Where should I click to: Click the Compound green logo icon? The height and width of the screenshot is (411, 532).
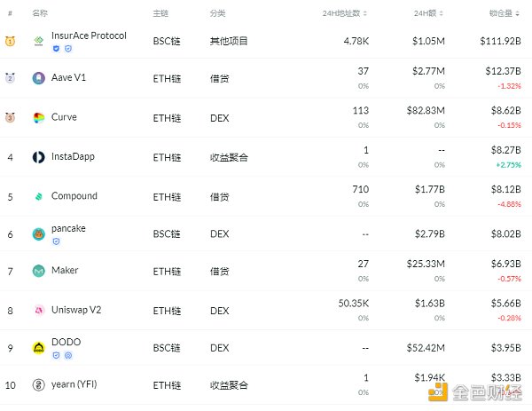tap(39, 196)
